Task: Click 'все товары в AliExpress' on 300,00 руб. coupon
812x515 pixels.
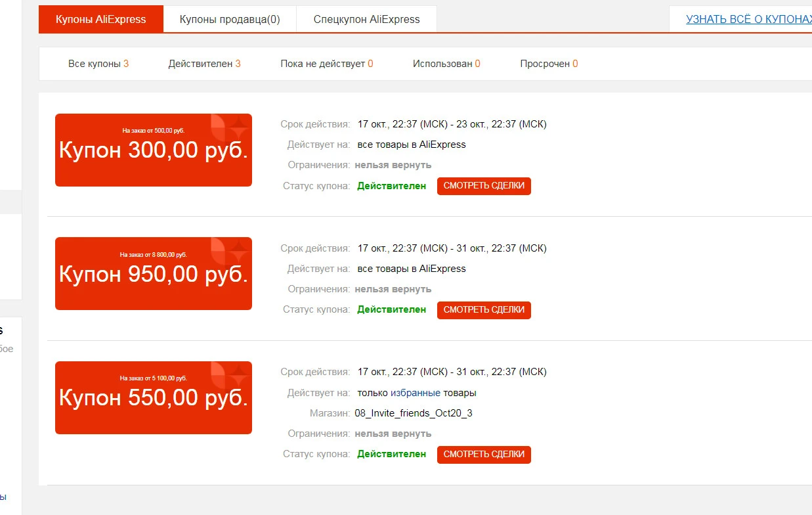Action: pyautogui.click(x=412, y=145)
